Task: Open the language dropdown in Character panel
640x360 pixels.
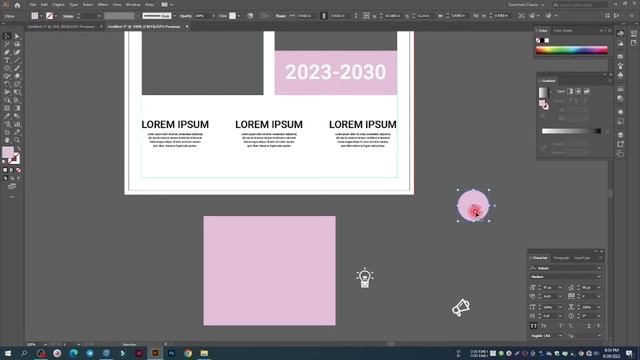Action: click(560, 336)
